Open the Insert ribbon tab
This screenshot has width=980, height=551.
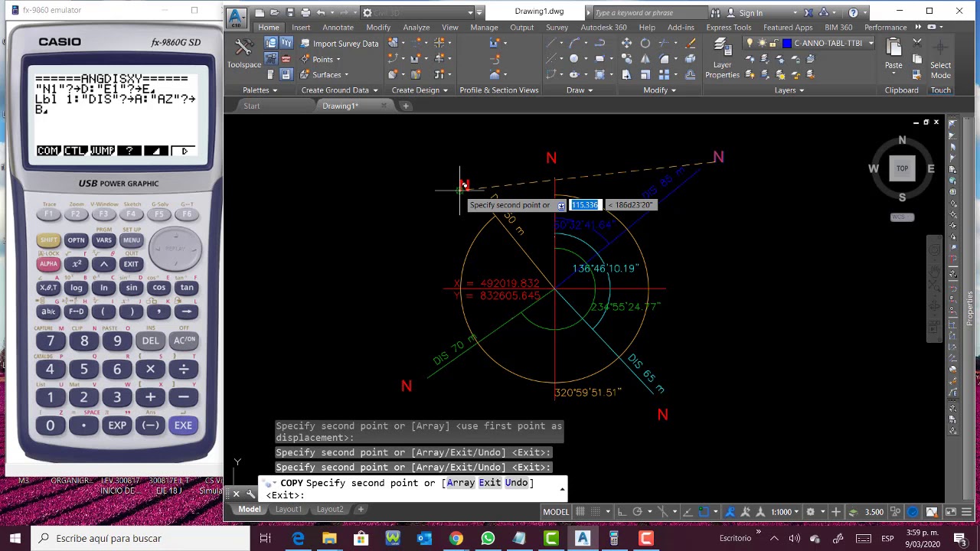300,28
